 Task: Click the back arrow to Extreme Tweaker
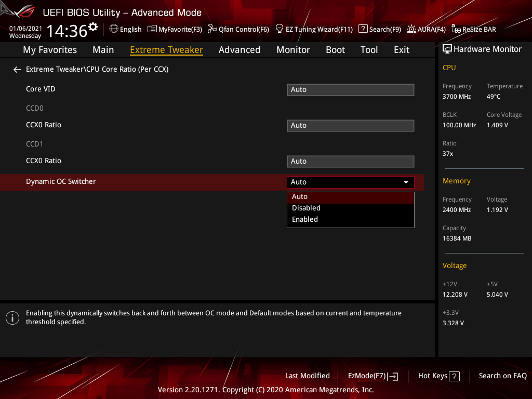click(17, 70)
